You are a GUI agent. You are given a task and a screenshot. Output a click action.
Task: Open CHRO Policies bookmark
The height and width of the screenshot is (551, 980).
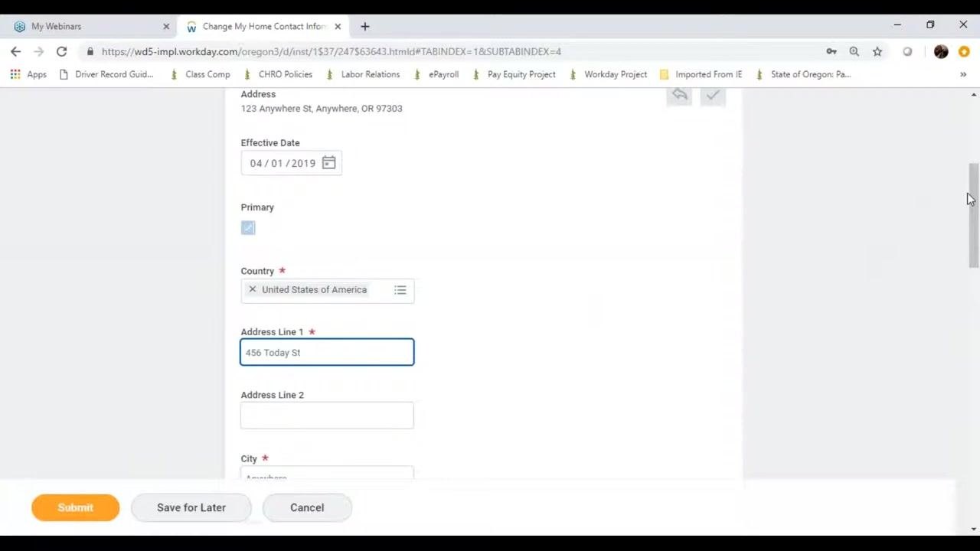278,74
